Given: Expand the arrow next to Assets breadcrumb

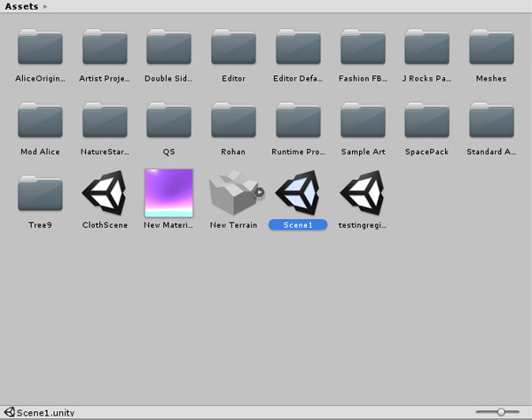Looking at the screenshot, I should pos(45,6).
